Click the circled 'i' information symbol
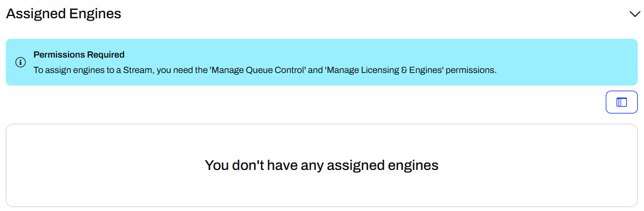 click(21, 62)
